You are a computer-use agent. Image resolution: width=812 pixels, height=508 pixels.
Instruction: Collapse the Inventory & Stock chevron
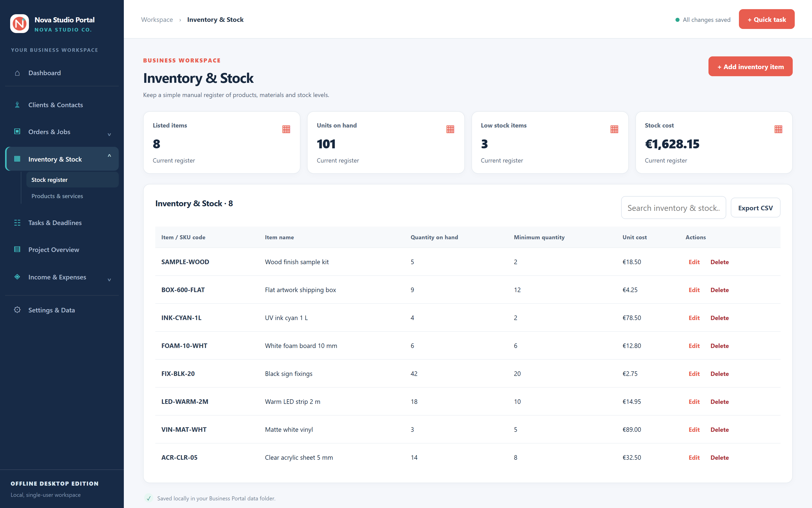[109, 156]
